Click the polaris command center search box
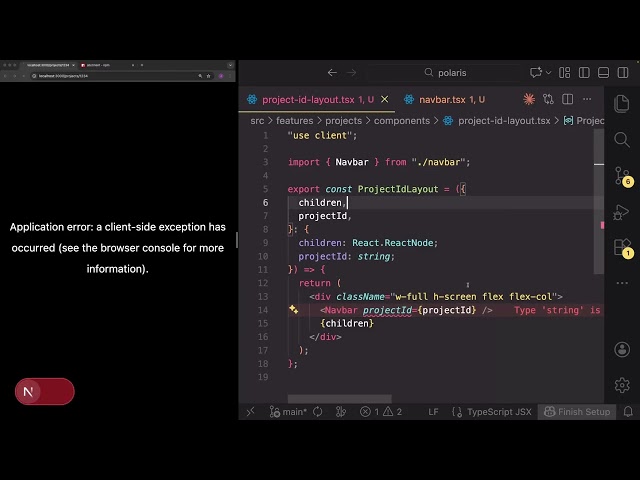The image size is (640, 480). tap(445, 73)
